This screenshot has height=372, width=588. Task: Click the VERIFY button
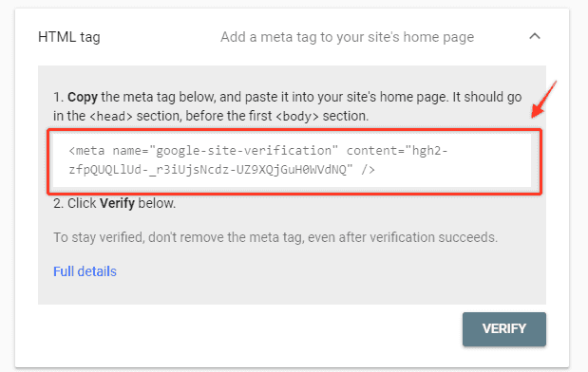pos(504,329)
